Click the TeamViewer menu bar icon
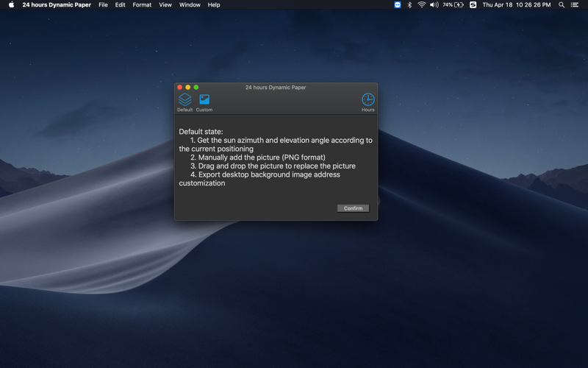 pyautogui.click(x=398, y=5)
